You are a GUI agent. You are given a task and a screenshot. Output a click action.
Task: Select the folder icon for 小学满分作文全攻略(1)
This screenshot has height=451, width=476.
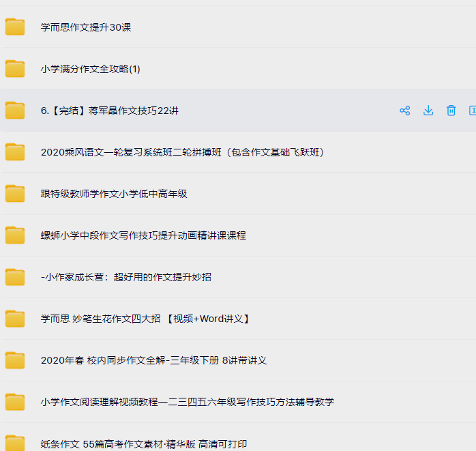pos(15,69)
